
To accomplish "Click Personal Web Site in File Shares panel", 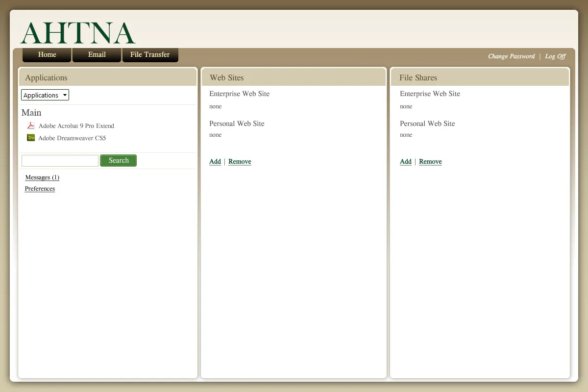I will pos(427,123).
